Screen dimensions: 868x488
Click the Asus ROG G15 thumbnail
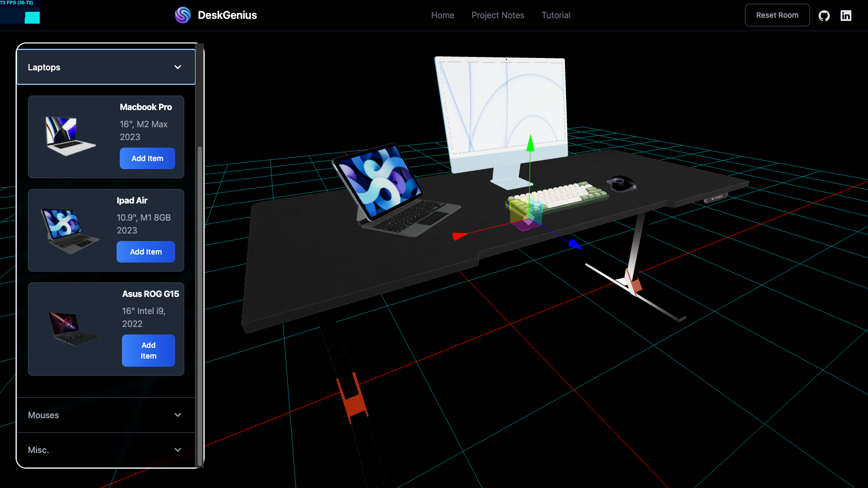click(73, 328)
